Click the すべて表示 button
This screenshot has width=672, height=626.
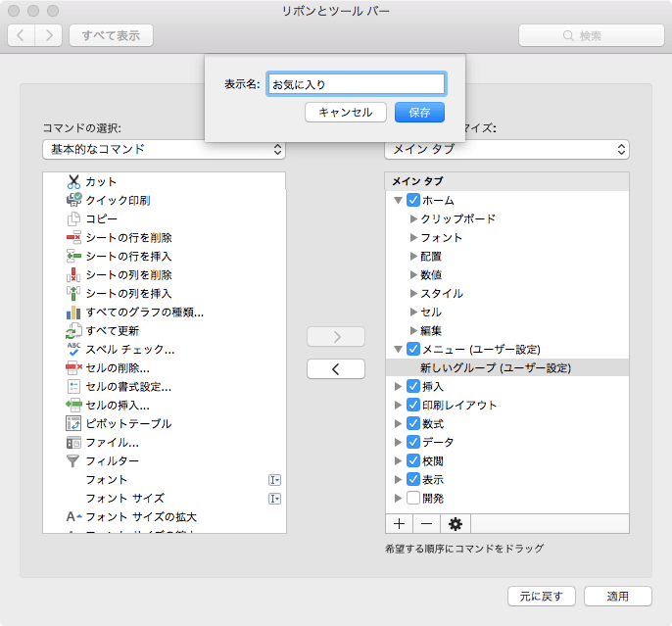(x=111, y=35)
